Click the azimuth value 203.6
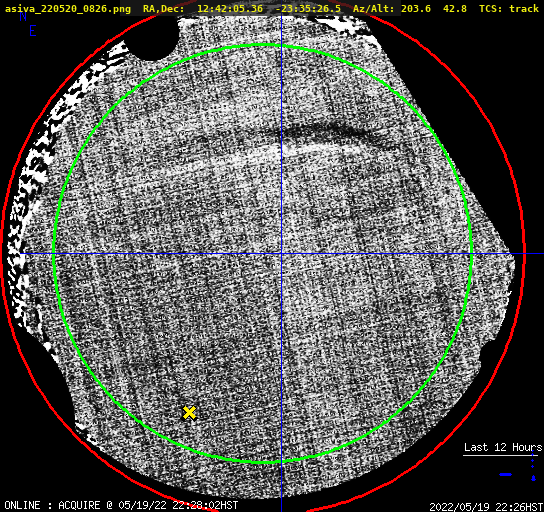 coord(416,9)
